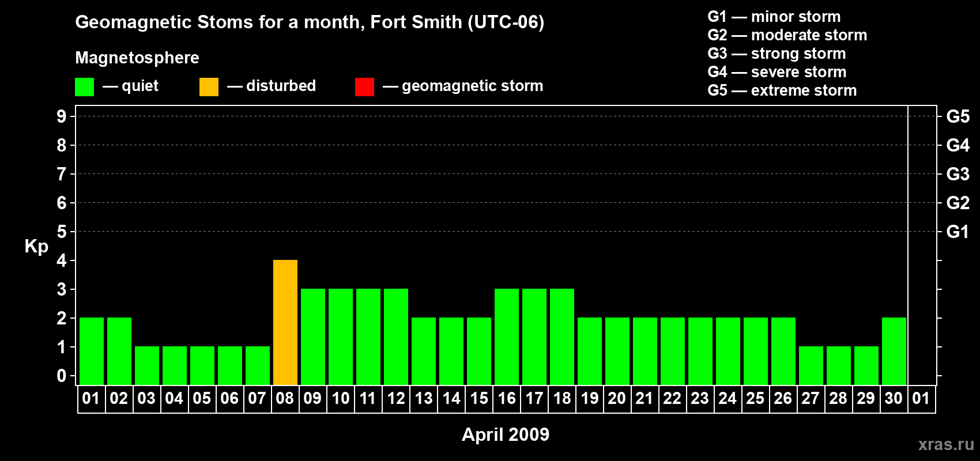Click the Kp axis label
The image size is (980, 461).
[x=36, y=247]
